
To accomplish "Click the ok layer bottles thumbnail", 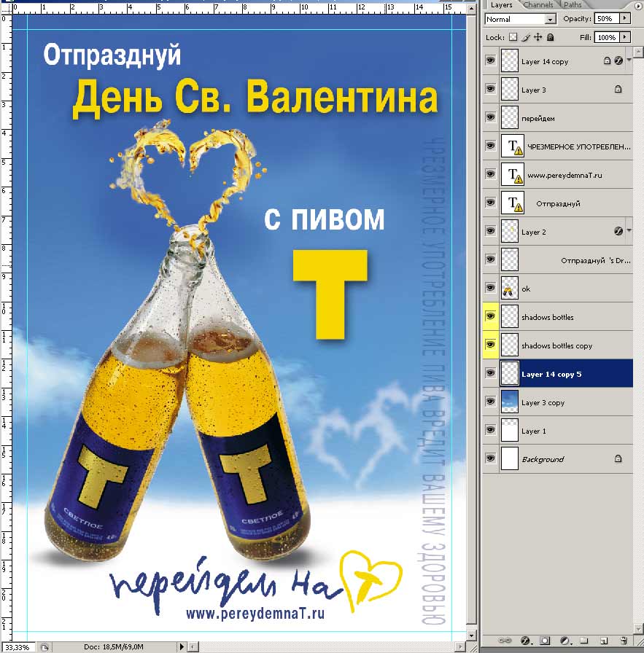I will [x=509, y=288].
